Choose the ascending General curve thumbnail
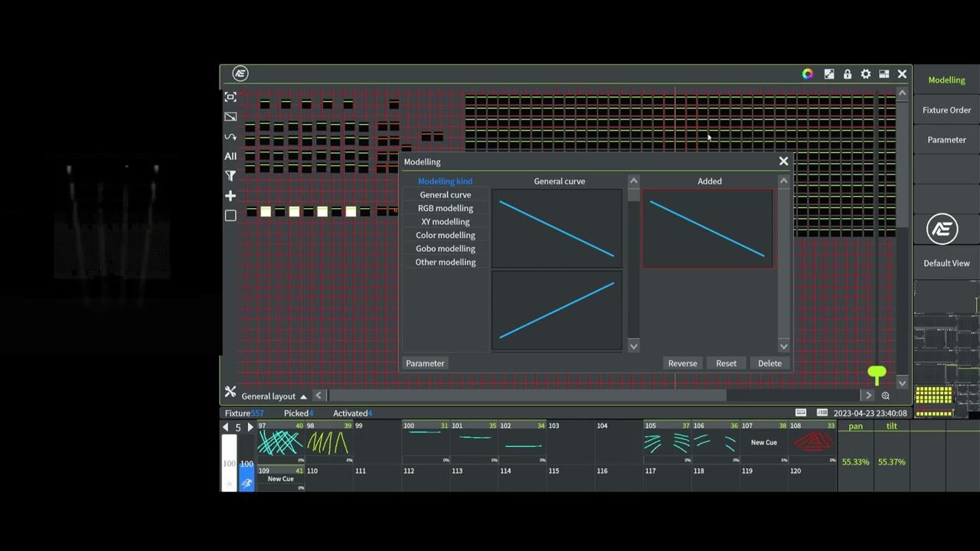Screen dimensions: 980x551 click(557, 310)
